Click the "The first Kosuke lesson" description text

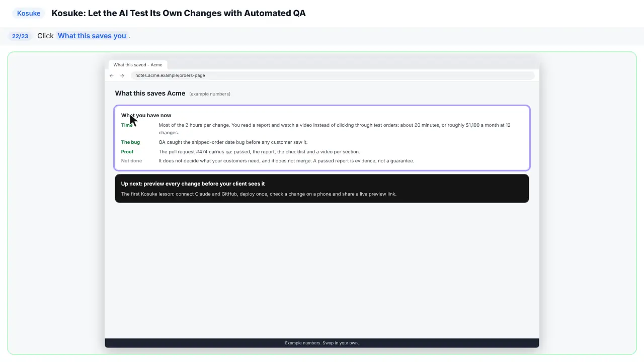(x=259, y=194)
